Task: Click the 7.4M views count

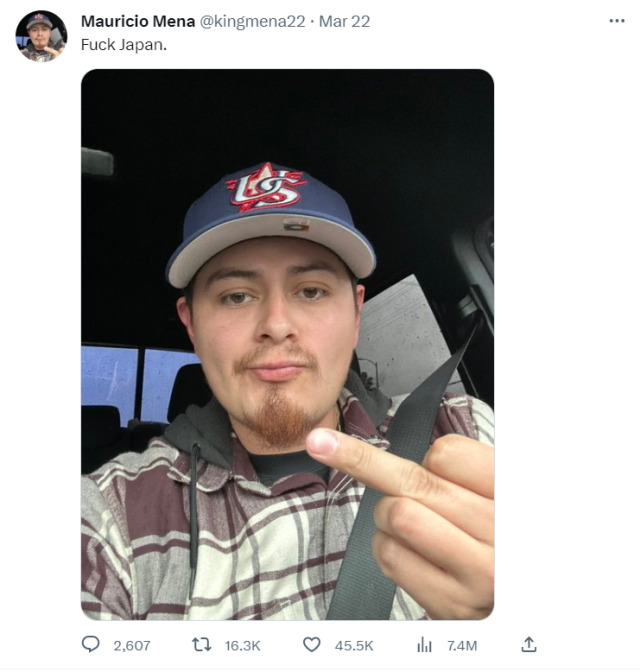Action: [462, 645]
